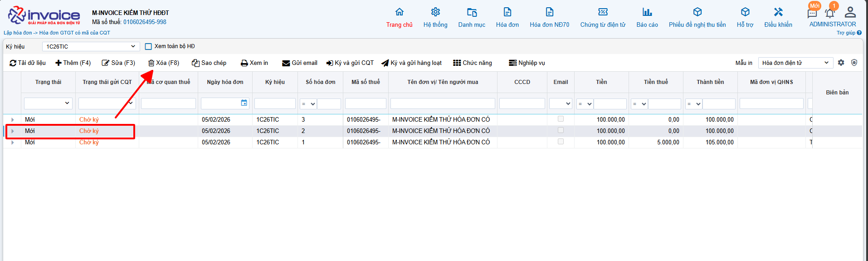The height and width of the screenshot is (261, 868).
Task: Open the chat messages icon
Action: click(x=812, y=13)
